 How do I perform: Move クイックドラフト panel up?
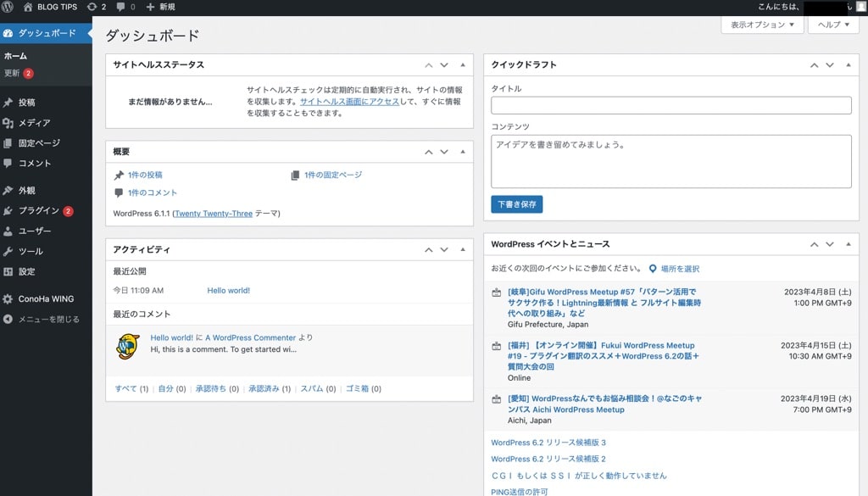pos(815,64)
